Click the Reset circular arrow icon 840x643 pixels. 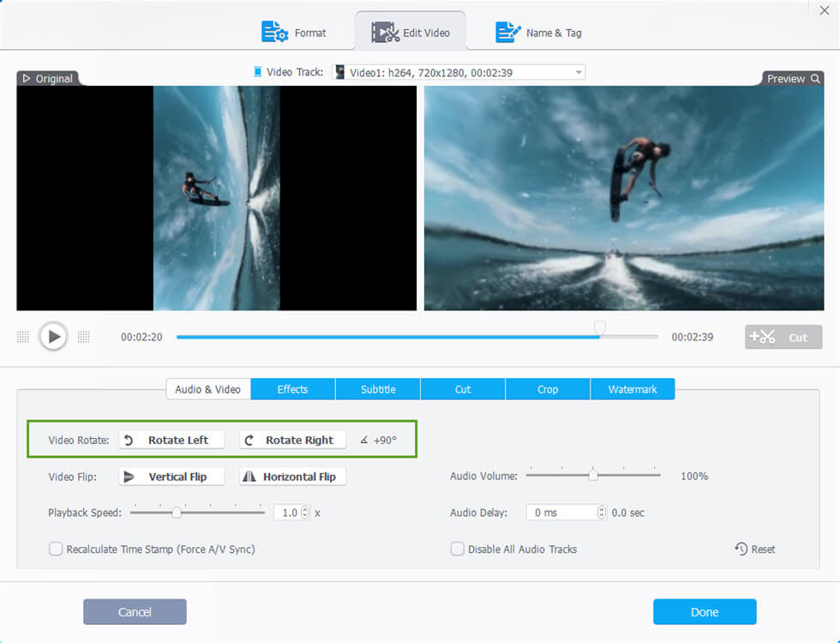(741, 549)
